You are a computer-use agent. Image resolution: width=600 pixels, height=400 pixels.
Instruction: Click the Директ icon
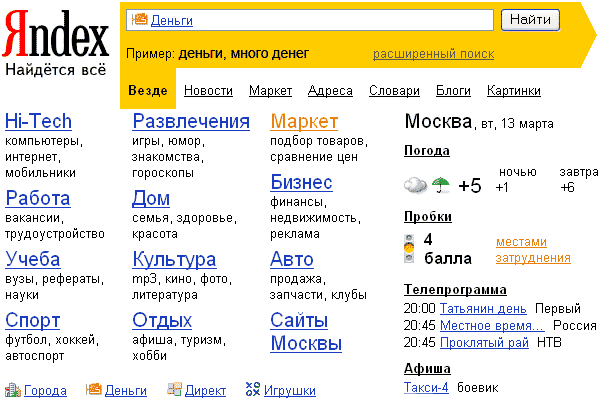(174, 389)
